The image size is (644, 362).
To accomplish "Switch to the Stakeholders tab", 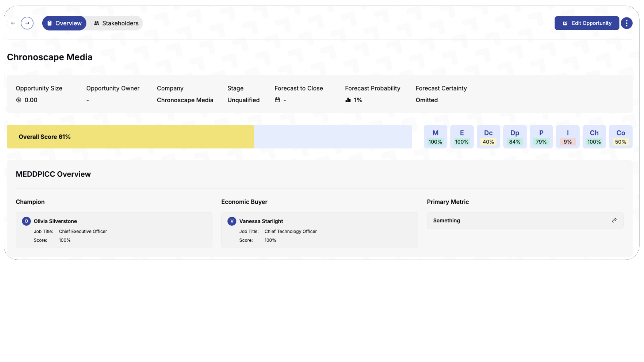I will click(x=116, y=23).
